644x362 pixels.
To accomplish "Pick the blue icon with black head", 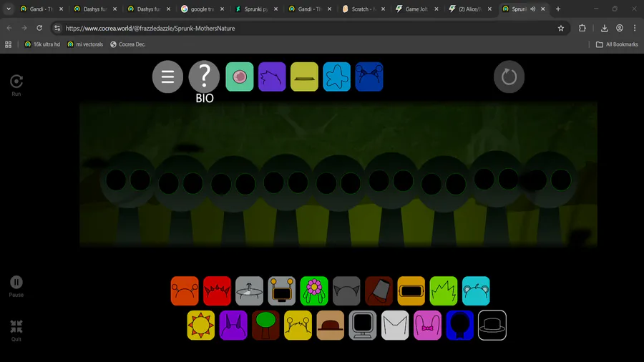I will click(460, 326).
